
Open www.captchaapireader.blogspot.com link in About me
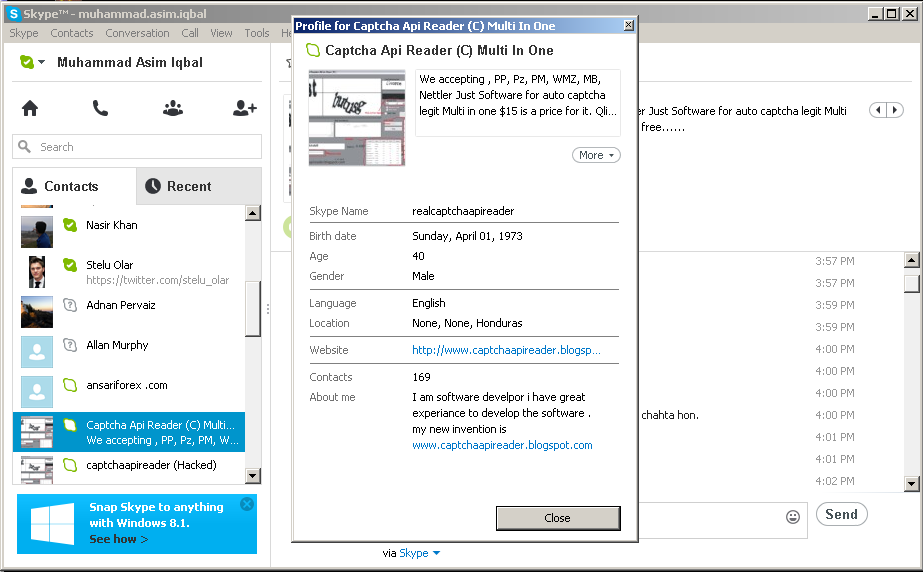pyautogui.click(x=502, y=445)
